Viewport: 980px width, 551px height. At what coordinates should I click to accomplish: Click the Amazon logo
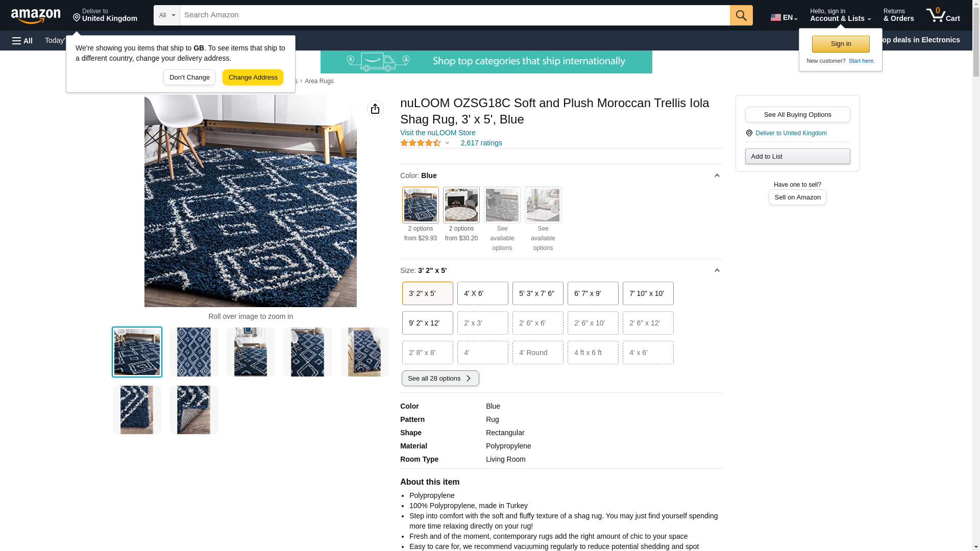tap(36, 16)
